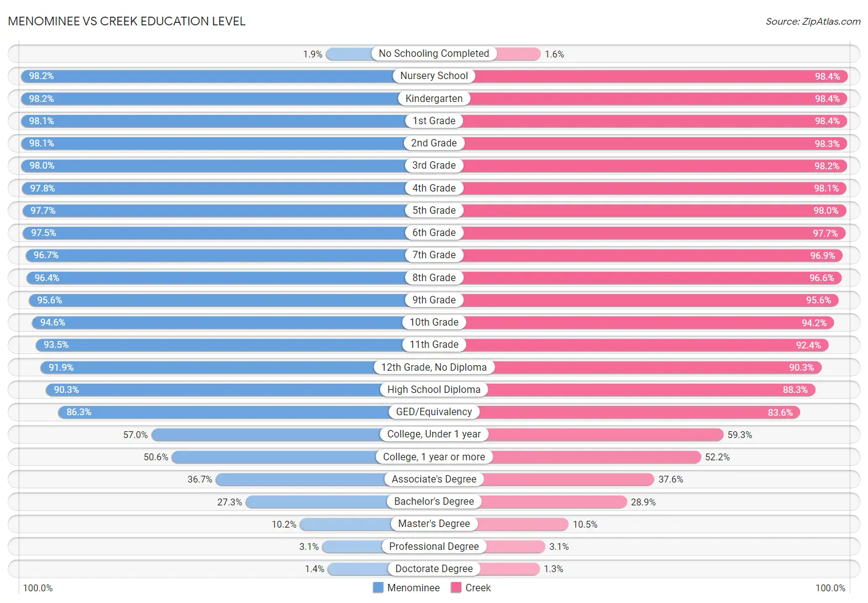Image resolution: width=868 pixels, height=603 pixels.
Task: Click the Creek pink legend swatch
Action: (456, 588)
